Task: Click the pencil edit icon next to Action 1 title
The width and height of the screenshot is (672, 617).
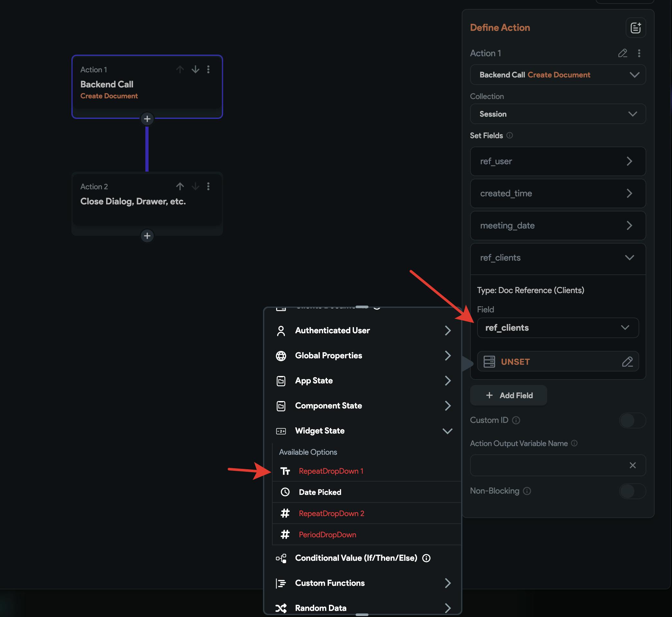Action: coord(622,53)
